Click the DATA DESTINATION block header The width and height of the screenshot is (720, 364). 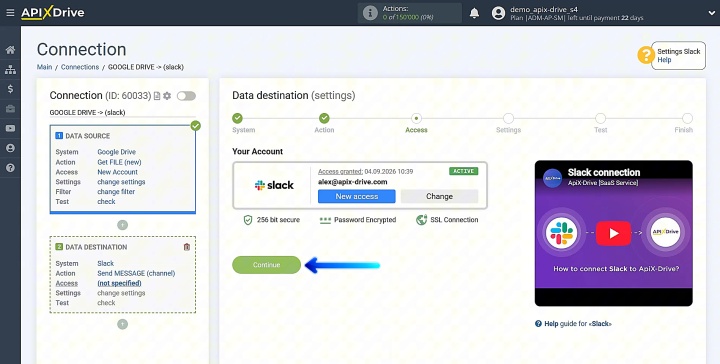(97, 247)
